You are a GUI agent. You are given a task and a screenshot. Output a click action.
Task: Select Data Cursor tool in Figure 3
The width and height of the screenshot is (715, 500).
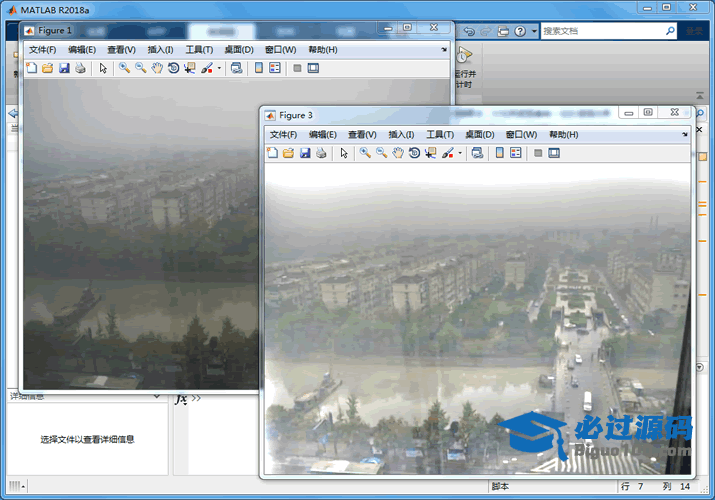[x=430, y=153]
